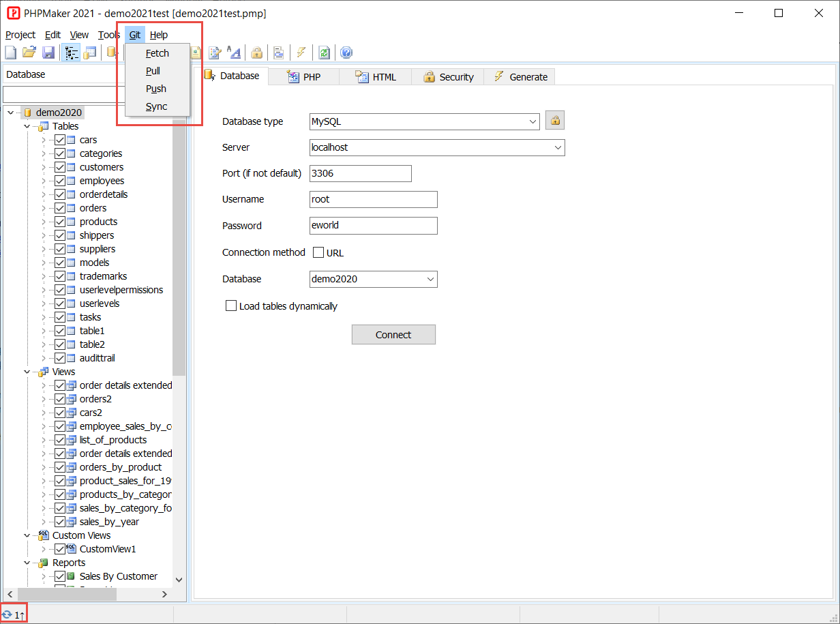840x624 pixels.
Task: Collapse the Custom Views tree node
Action: click(27, 535)
